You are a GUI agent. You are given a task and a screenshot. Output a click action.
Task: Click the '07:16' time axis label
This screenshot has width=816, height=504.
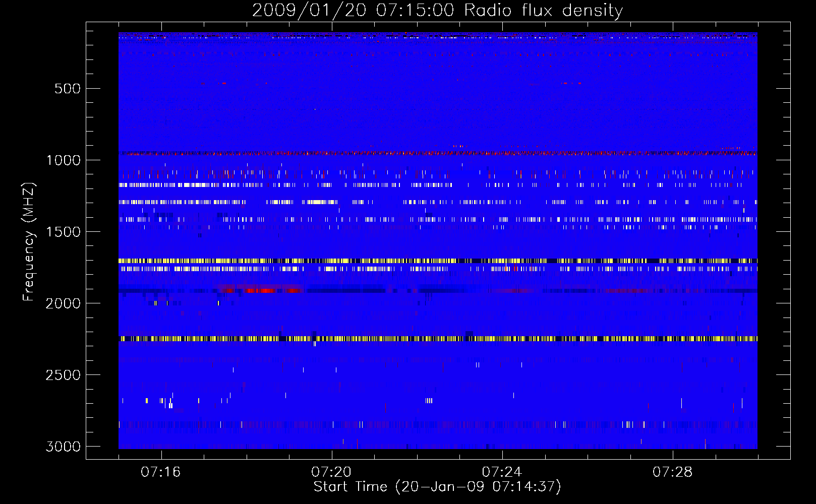click(160, 472)
